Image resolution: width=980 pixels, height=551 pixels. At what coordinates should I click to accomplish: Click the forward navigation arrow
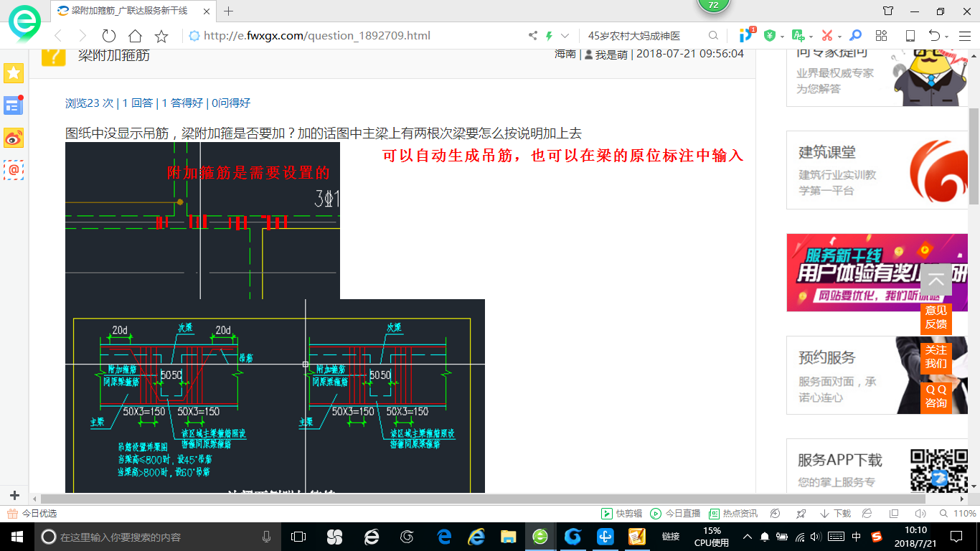(83, 35)
